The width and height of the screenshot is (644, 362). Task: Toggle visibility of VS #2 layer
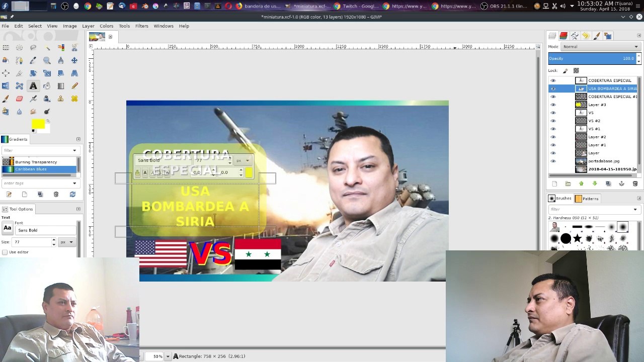tap(553, 121)
